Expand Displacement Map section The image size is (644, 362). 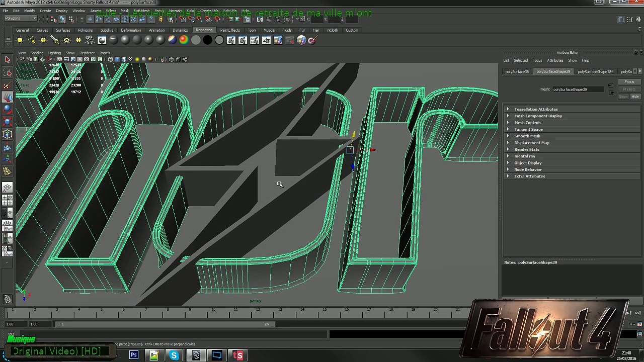(x=572, y=143)
